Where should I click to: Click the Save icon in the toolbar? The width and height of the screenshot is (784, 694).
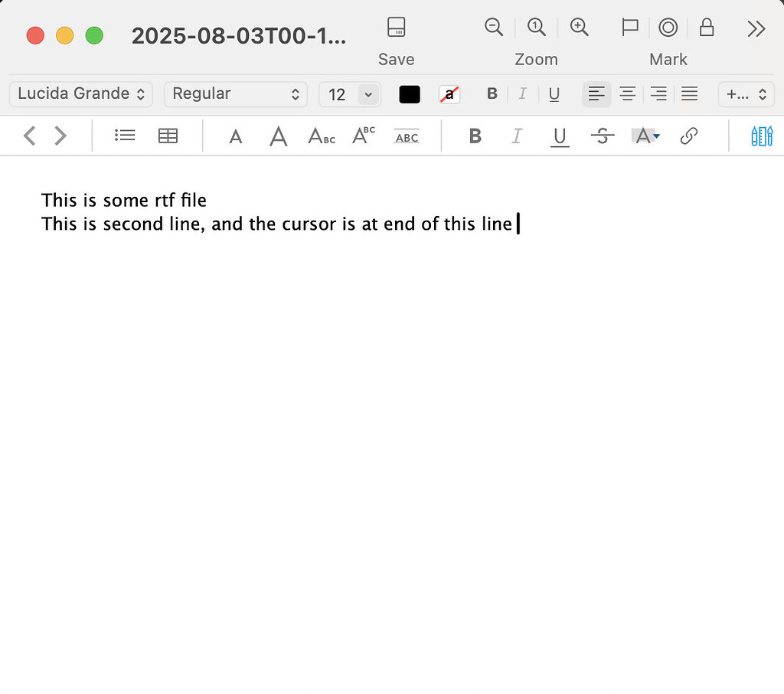tap(396, 25)
